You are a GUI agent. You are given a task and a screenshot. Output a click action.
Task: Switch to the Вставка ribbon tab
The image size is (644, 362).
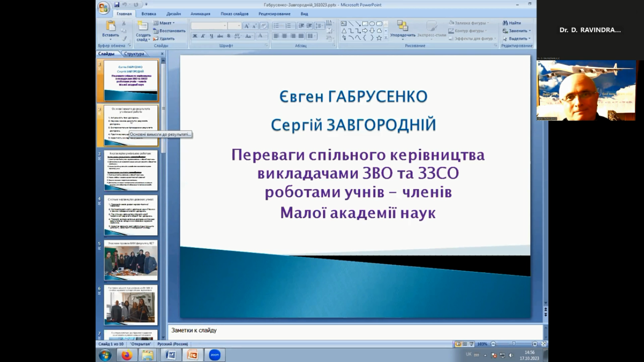pyautogui.click(x=149, y=14)
